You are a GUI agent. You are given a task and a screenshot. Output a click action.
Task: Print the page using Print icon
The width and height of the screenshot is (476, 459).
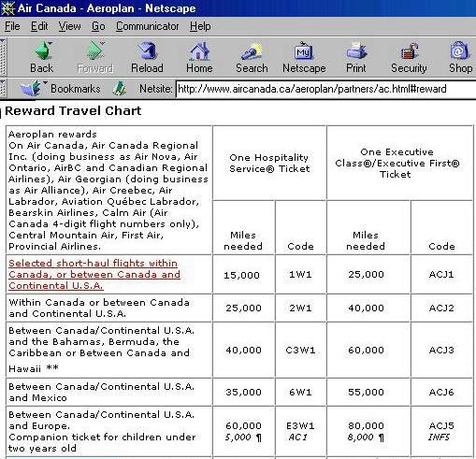[x=356, y=51]
